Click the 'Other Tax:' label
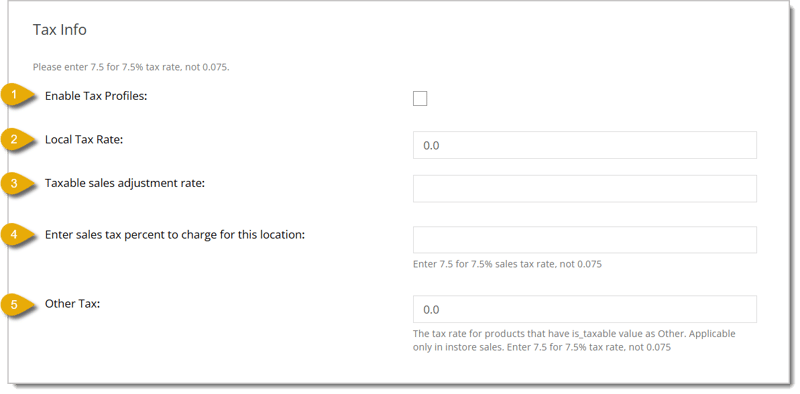Screen dimensions: 800x394 pos(73,304)
